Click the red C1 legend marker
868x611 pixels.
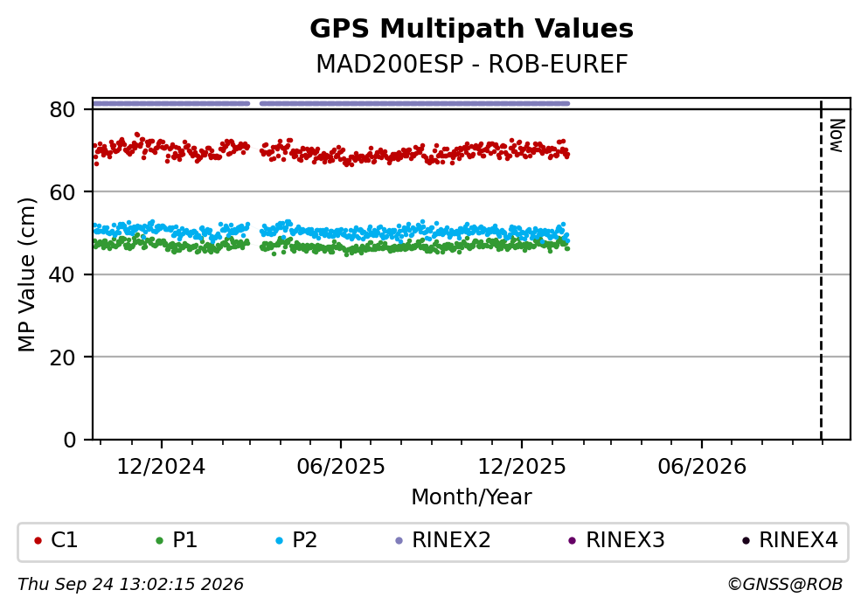38,541
